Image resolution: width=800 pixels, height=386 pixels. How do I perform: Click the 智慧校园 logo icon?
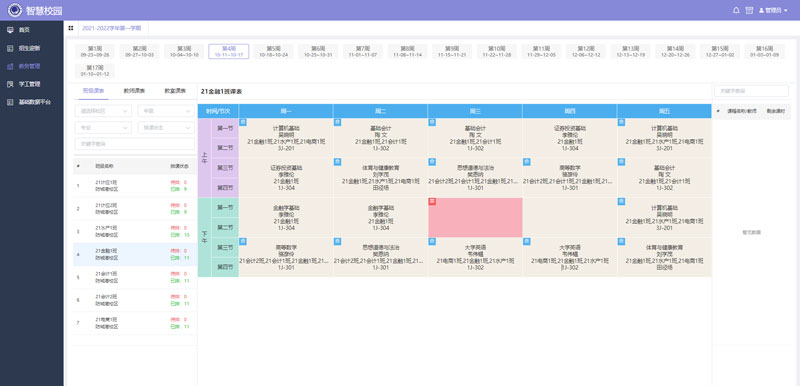(14, 10)
